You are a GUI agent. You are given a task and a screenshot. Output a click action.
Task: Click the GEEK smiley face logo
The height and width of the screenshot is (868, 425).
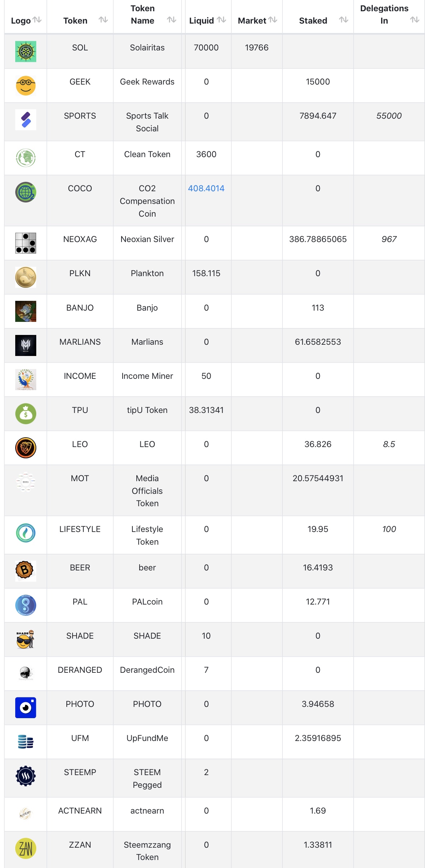coord(26,86)
